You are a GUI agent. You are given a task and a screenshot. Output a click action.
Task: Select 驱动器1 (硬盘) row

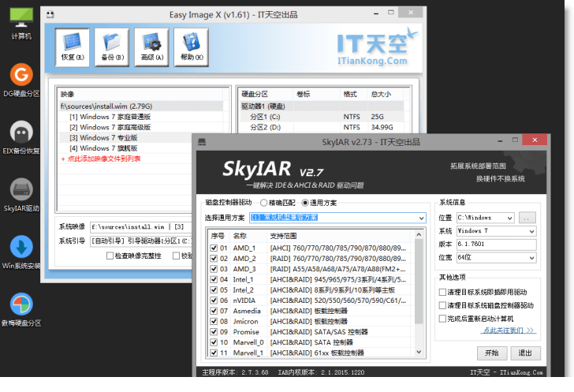click(x=322, y=106)
